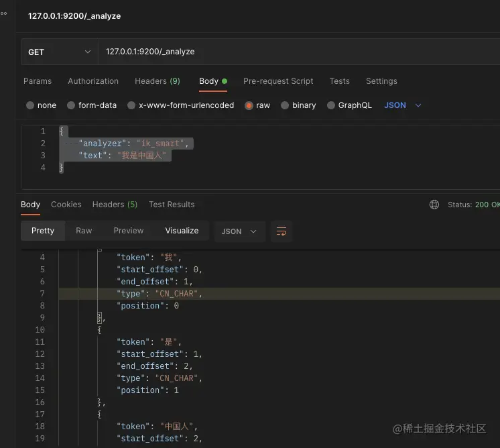Click "position": 0 in the response
Viewport: 500px width, 448px height.
click(x=147, y=306)
